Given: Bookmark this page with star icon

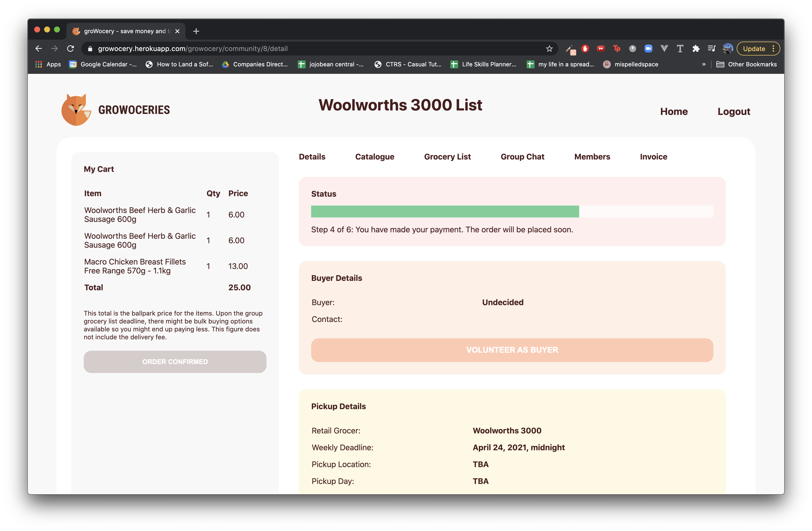Looking at the screenshot, I should pyautogui.click(x=549, y=49).
